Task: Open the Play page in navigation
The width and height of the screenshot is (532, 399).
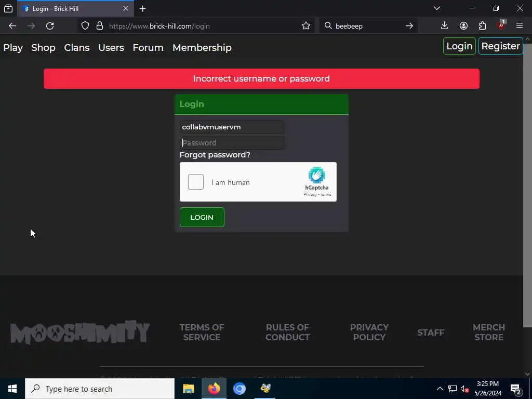Action: 13,48
